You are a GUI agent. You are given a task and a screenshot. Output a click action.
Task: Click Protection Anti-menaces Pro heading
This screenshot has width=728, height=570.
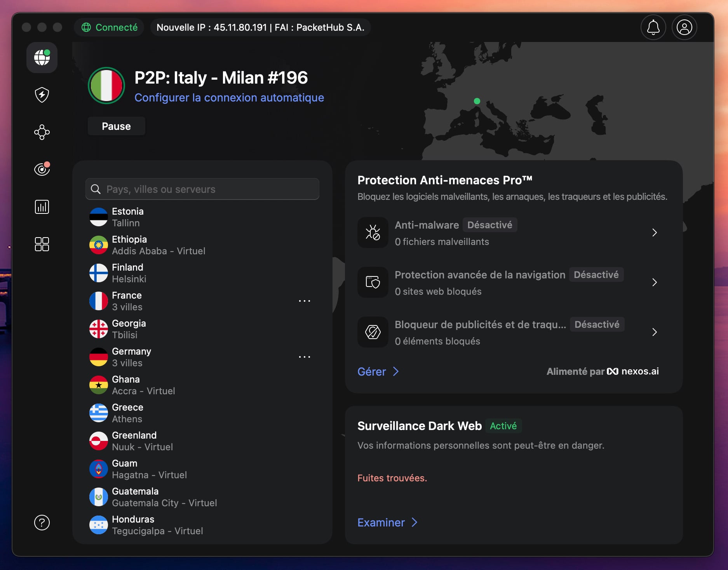click(x=445, y=180)
